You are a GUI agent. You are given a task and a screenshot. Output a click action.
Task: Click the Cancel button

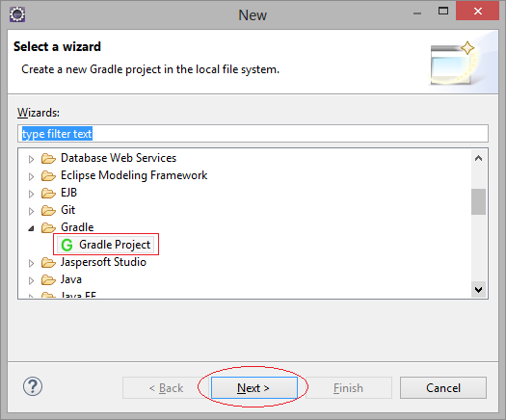pos(443,388)
